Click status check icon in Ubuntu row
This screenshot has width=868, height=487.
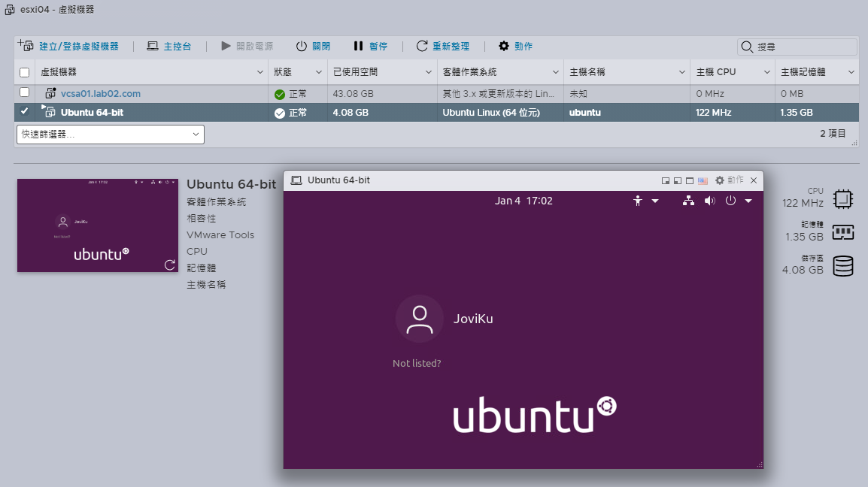[x=280, y=113]
